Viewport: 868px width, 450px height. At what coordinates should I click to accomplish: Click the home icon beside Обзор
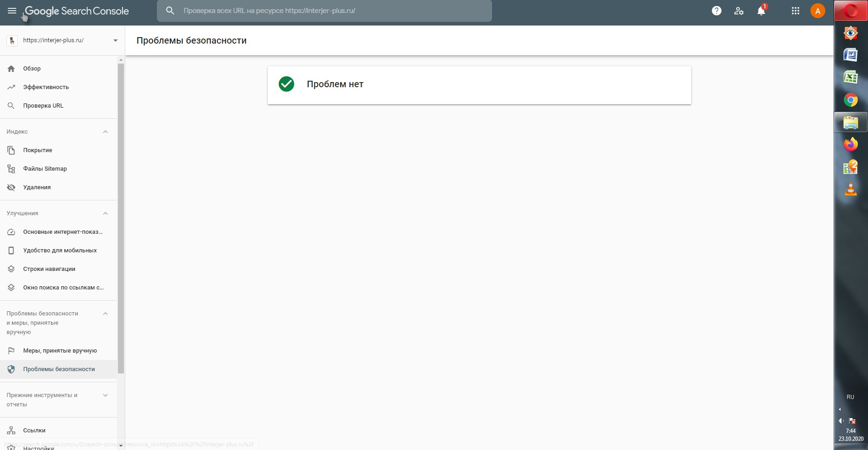[x=11, y=68]
